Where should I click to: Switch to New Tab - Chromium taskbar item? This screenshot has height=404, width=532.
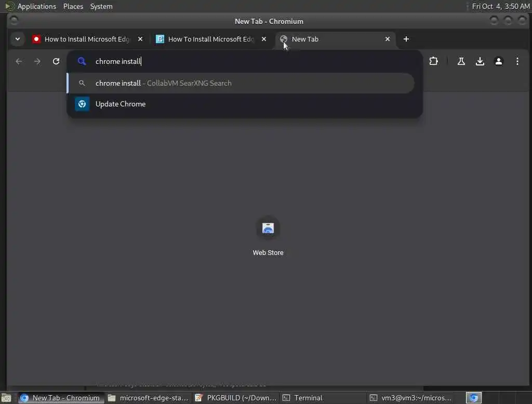[60, 398]
